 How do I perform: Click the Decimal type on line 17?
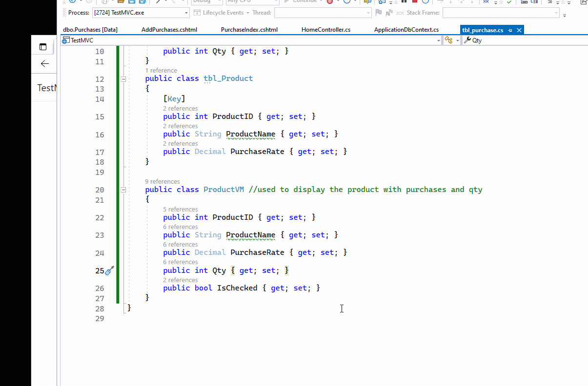tap(210, 152)
